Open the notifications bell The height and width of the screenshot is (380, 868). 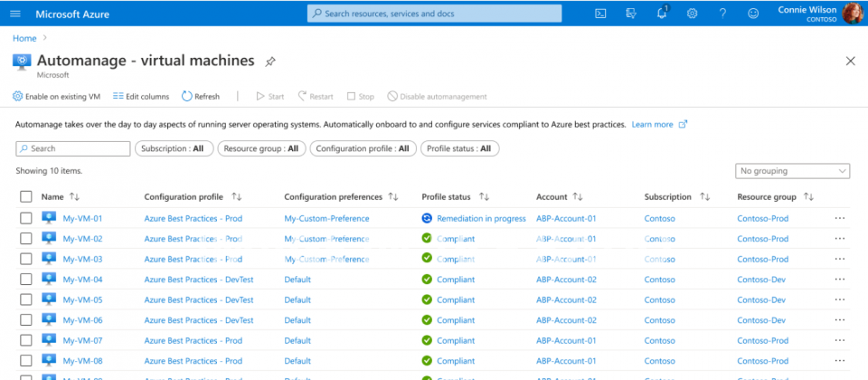tap(662, 14)
